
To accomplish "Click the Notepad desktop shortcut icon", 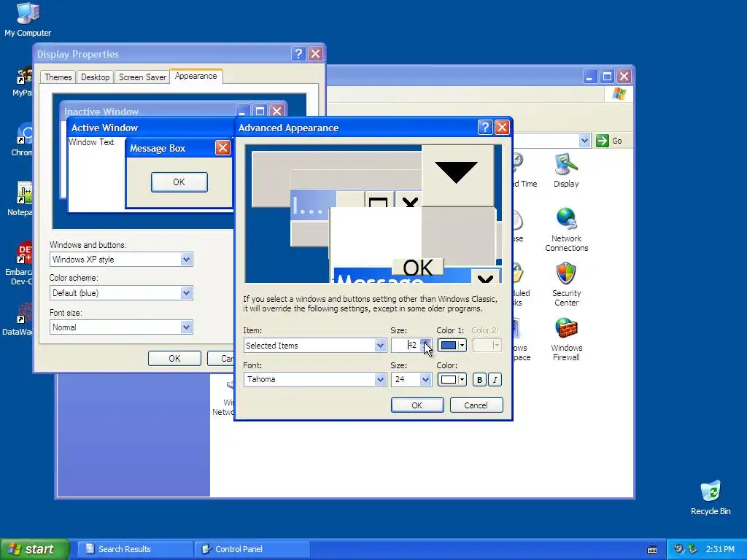I will tap(21, 199).
